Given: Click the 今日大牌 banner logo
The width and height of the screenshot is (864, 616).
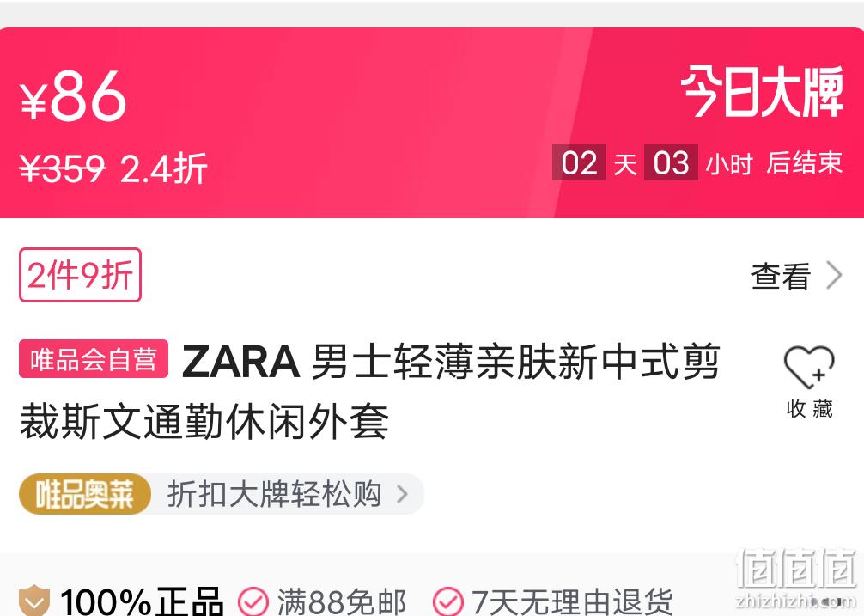Looking at the screenshot, I should pyautogui.click(x=763, y=91).
